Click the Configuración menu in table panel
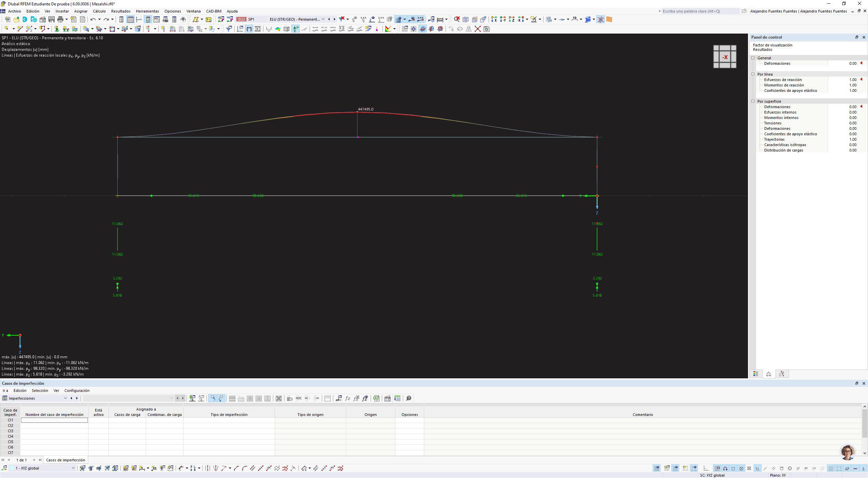 (x=77, y=391)
